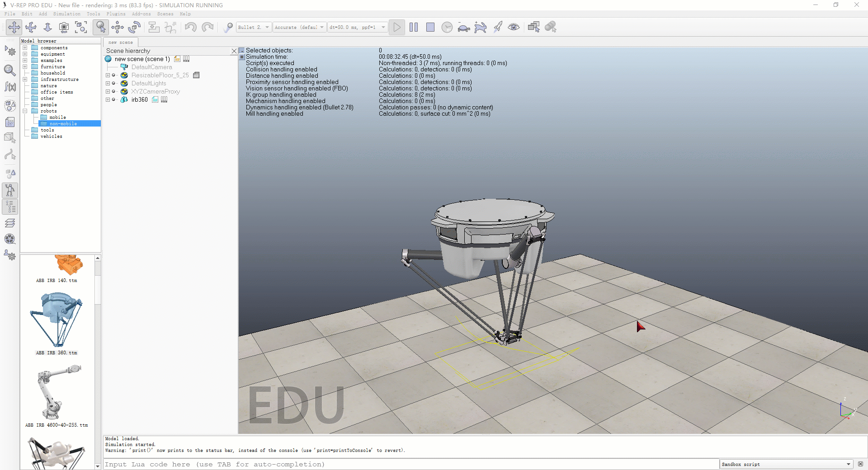Open the parameter sliders icon beside irb360
The height and width of the screenshot is (470, 868).
tap(164, 100)
